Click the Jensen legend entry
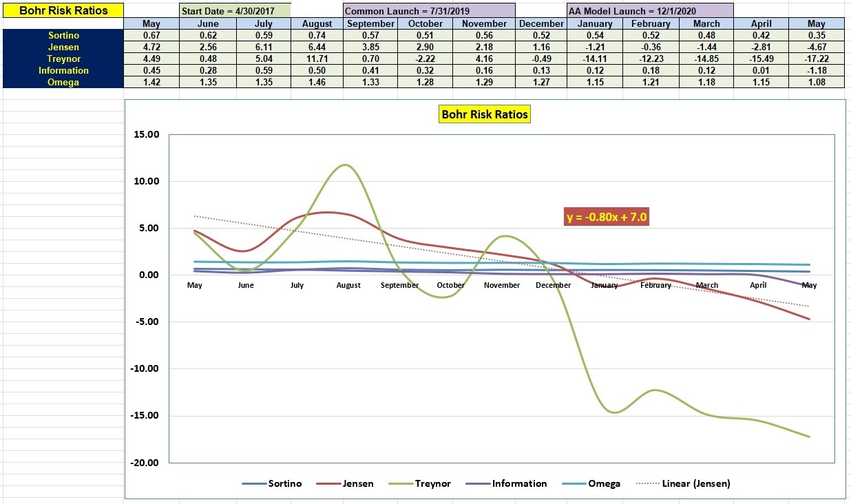The image size is (851, 504). (344, 483)
